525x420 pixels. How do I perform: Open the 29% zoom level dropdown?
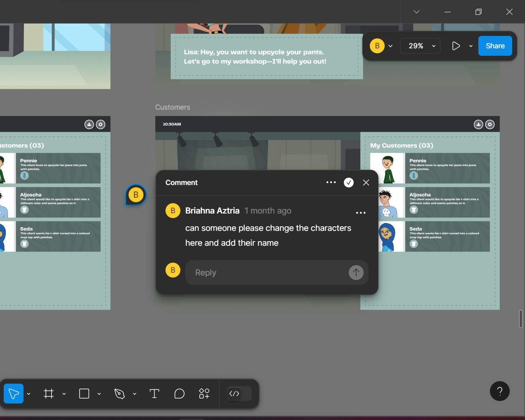(x=420, y=46)
